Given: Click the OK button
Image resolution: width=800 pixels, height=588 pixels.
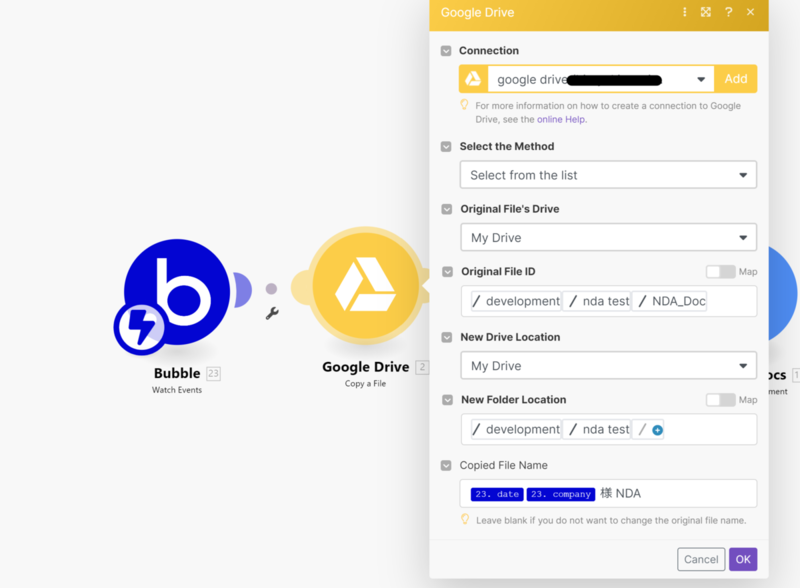Looking at the screenshot, I should pyautogui.click(x=743, y=559).
